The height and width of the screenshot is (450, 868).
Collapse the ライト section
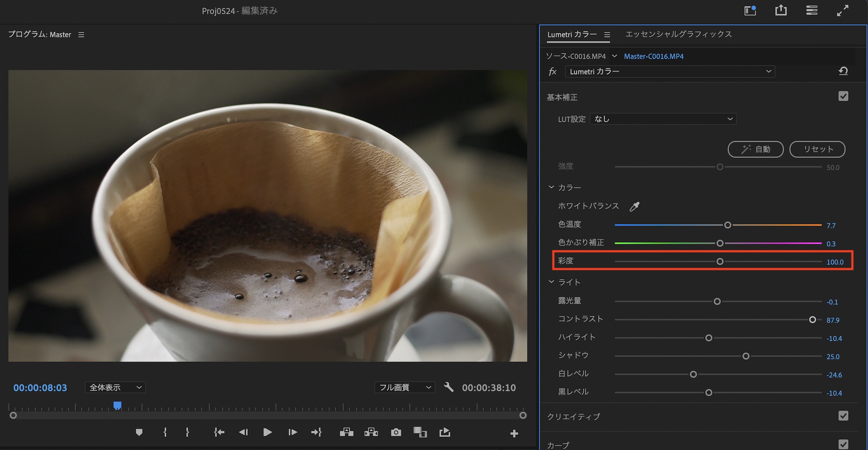click(x=551, y=282)
